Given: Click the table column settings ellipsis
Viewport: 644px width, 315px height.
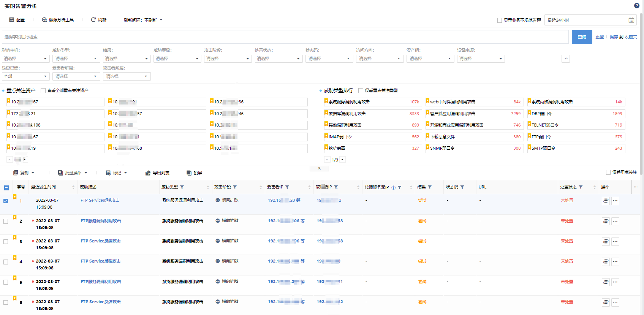Looking at the screenshot, I should click(636, 187).
